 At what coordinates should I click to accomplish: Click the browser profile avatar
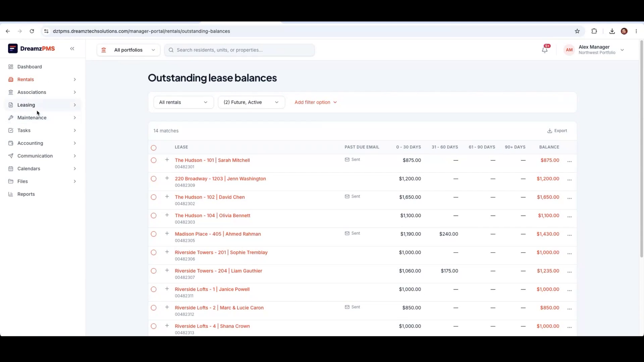pyautogui.click(x=624, y=31)
